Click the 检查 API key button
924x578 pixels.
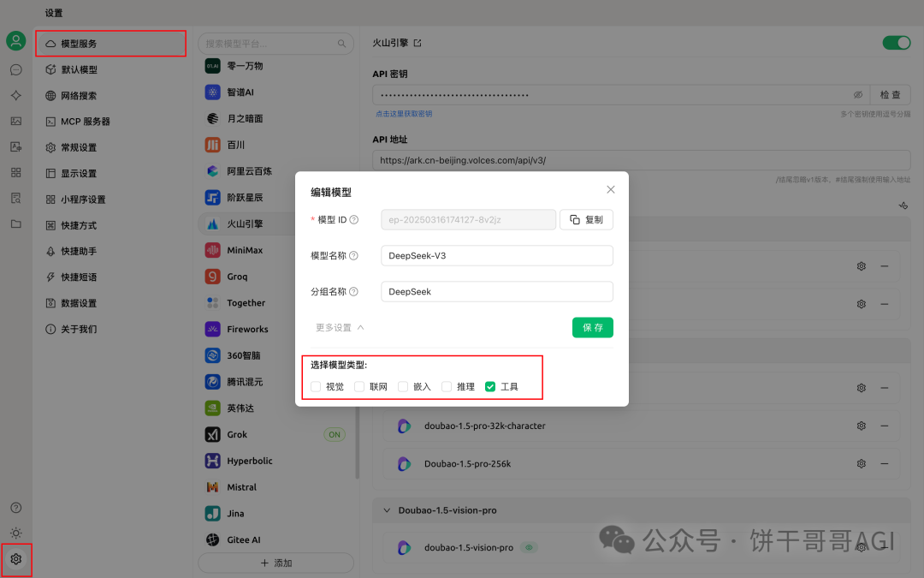[891, 95]
